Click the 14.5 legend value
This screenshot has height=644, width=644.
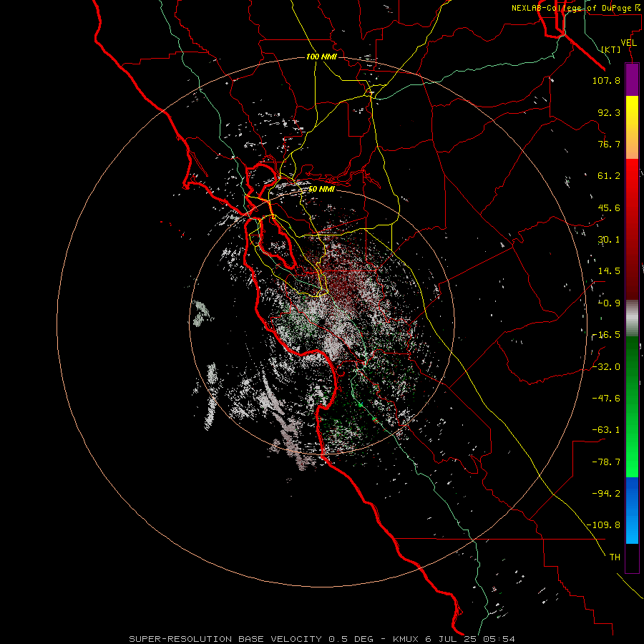pyautogui.click(x=609, y=271)
